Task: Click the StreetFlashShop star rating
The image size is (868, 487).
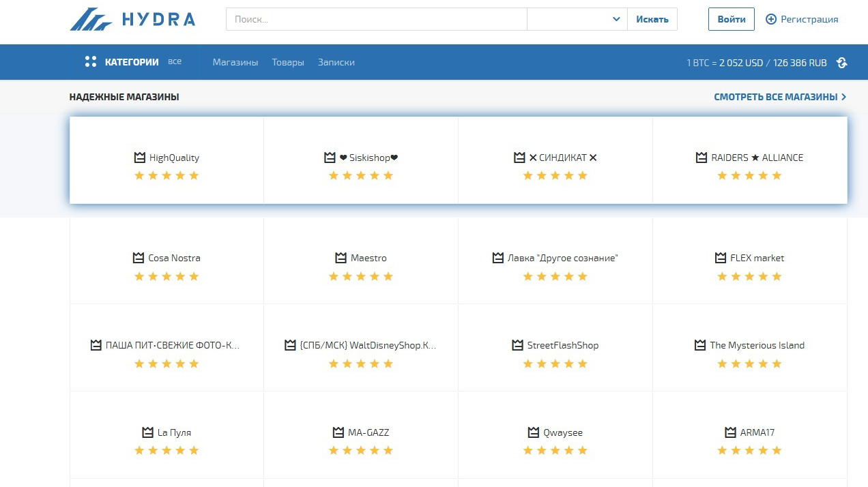Action: coord(555,364)
